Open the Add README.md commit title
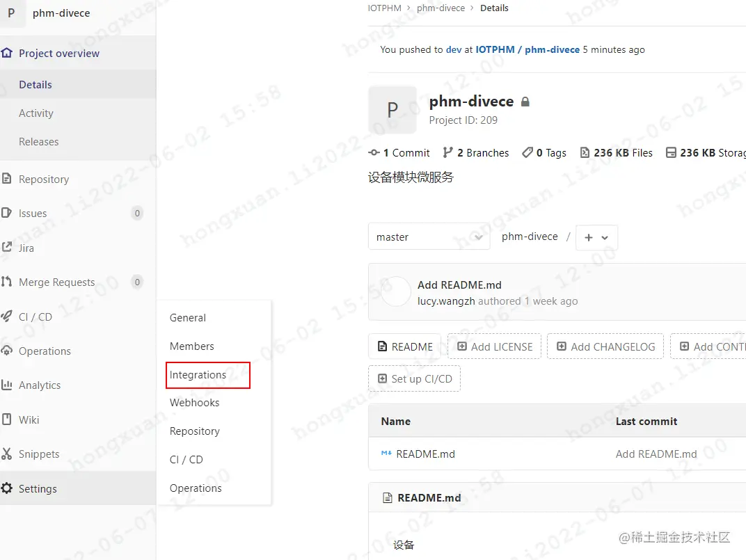The image size is (746, 560). [459, 285]
